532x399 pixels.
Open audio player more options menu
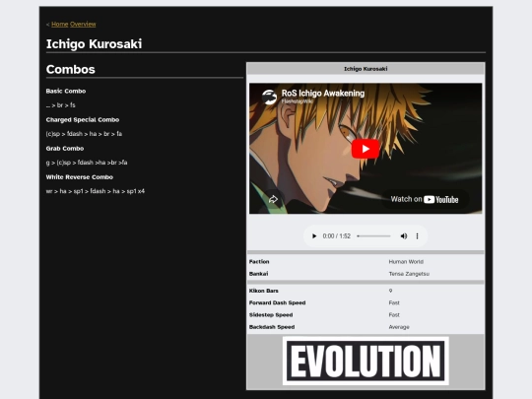[x=417, y=236]
